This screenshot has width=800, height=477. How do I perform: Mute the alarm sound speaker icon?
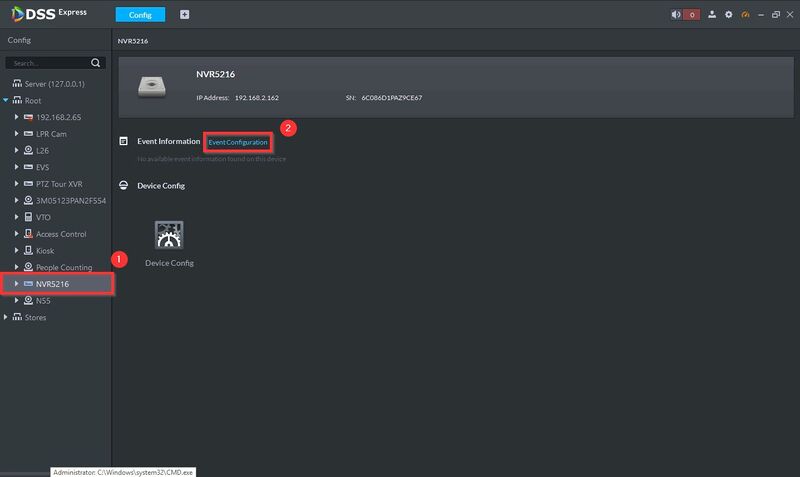point(676,15)
